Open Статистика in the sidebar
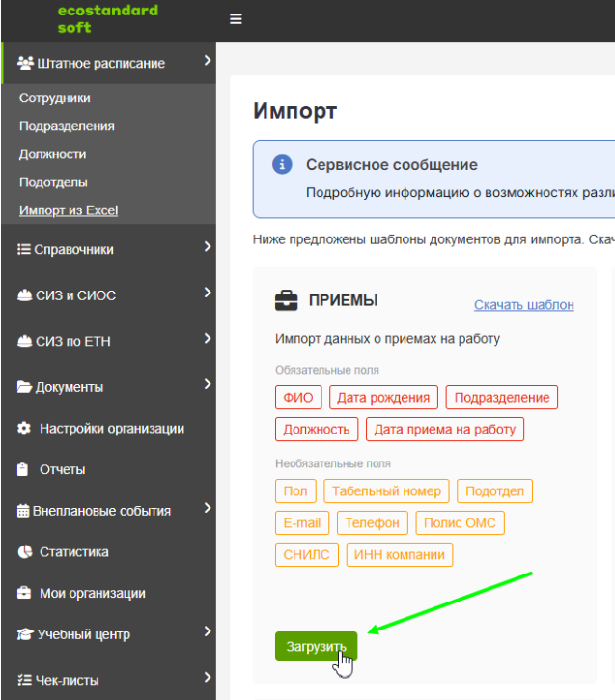Viewport: 615px width, 700px height. click(x=74, y=552)
